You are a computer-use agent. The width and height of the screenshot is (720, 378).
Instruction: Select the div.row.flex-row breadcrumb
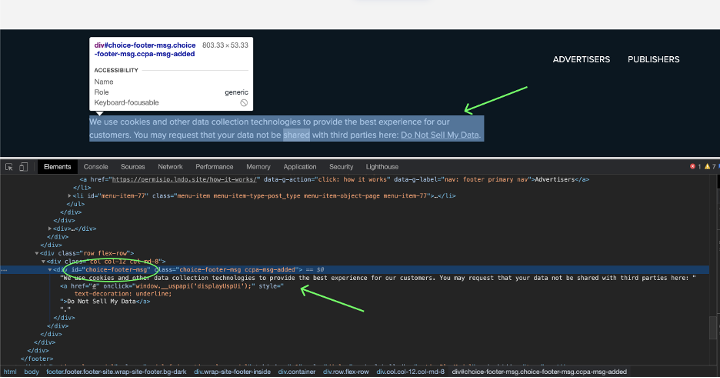346,372
